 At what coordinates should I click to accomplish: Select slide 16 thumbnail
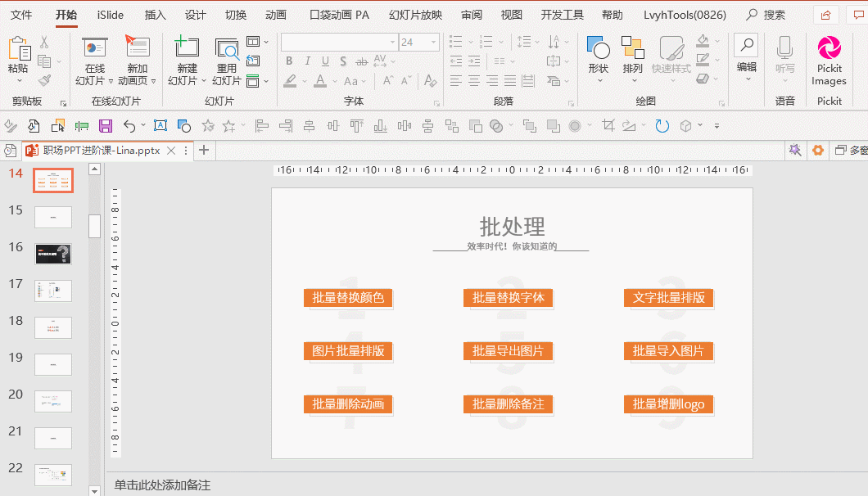[x=53, y=254]
